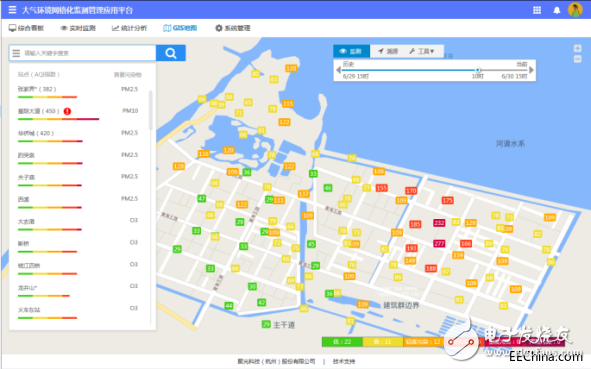This screenshot has height=369, width=591.
Task: Select the red 170 station marker
Action: pyautogui.click(x=411, y=191)
